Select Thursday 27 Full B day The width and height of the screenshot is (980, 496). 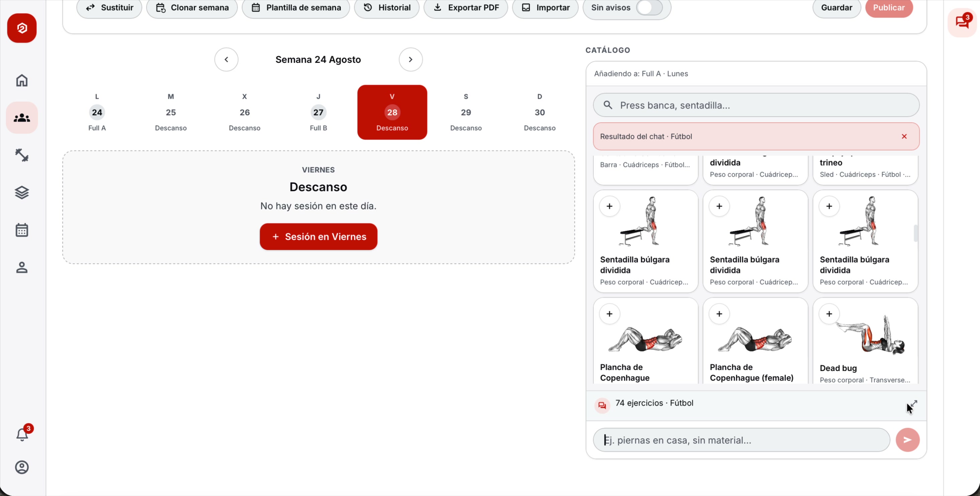[319, 112]
